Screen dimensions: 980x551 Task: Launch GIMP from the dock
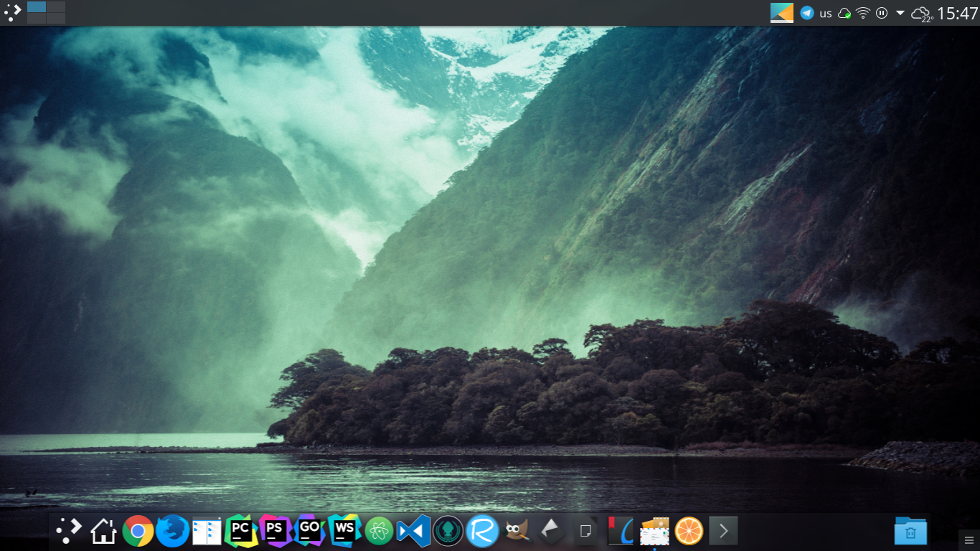pos(517,532)
